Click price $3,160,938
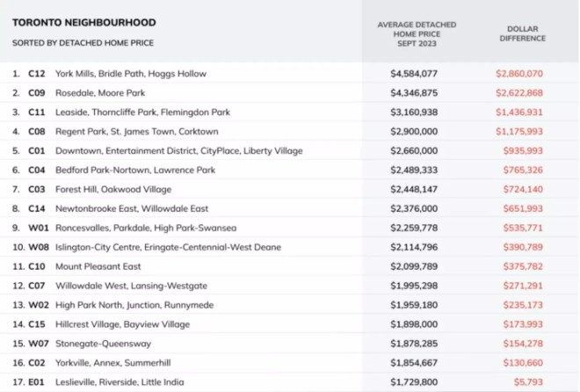This screenshot has height=392, width=580. [x=414, y=112]
